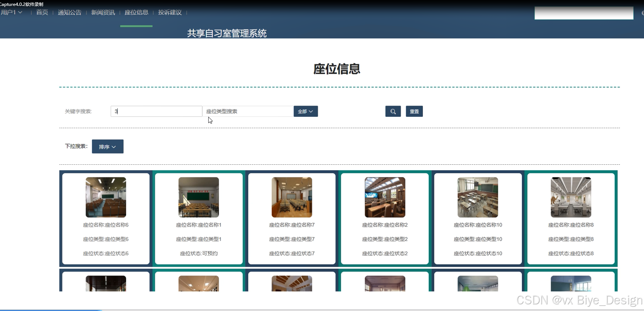Click text 座位类型:座位类型8

571,239
